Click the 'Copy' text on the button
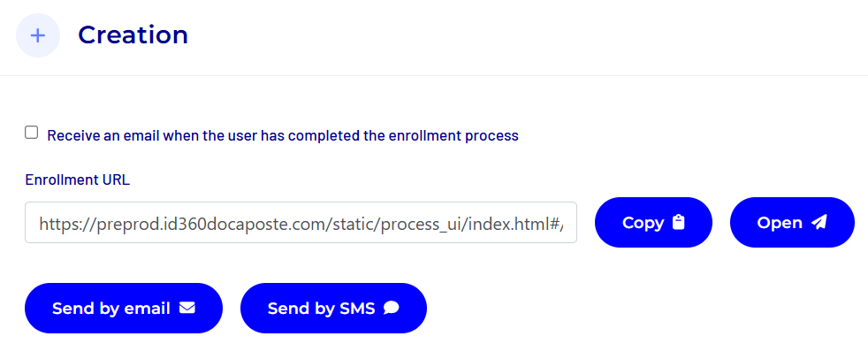Image resolution: width=868 pixels, height=359 pixels. pyautogui.click(x=643, y=223)
